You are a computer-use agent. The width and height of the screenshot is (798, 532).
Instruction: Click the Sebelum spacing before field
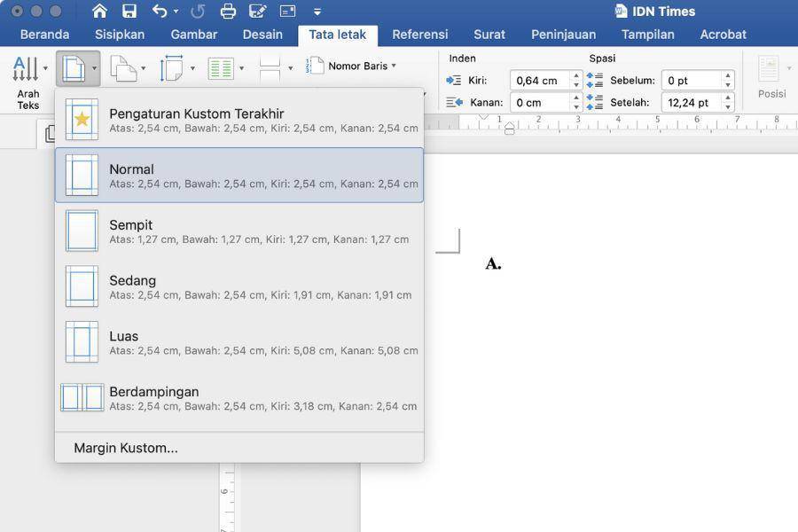click(692, 81)
